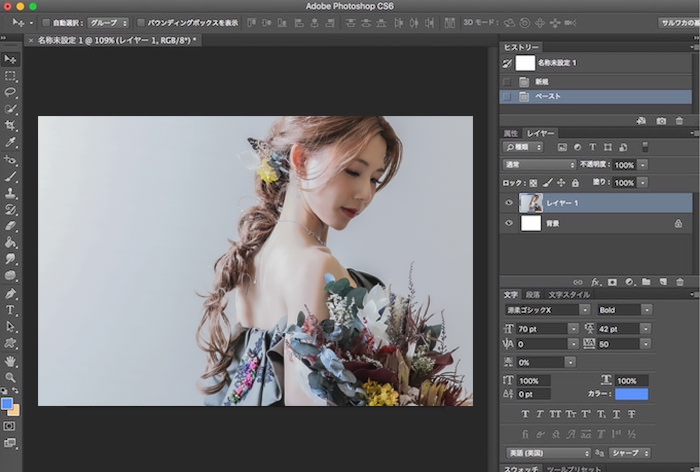Select the Path Selection tool

(x=10, y=326)
